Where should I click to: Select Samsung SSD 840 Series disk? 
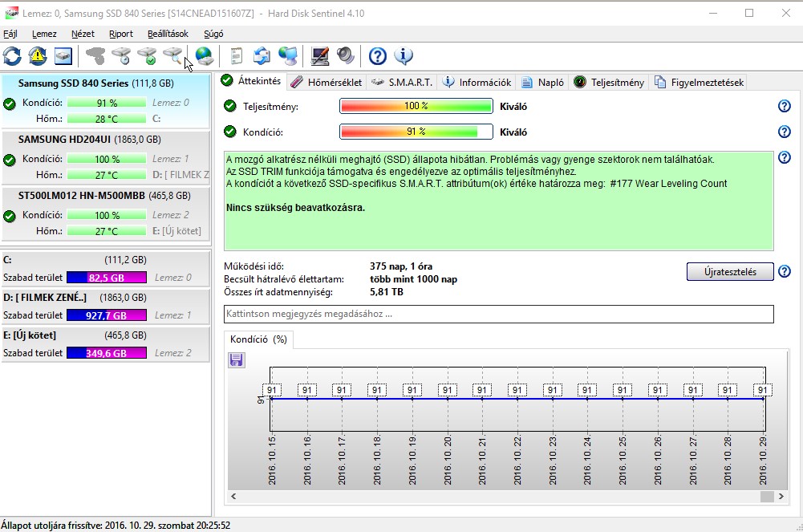pyautogui.click(x=106, y=101)
